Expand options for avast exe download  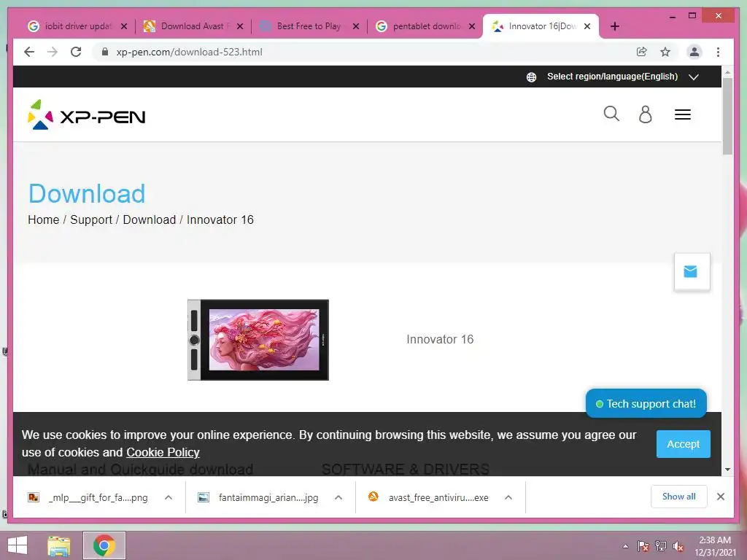point(508,497)
